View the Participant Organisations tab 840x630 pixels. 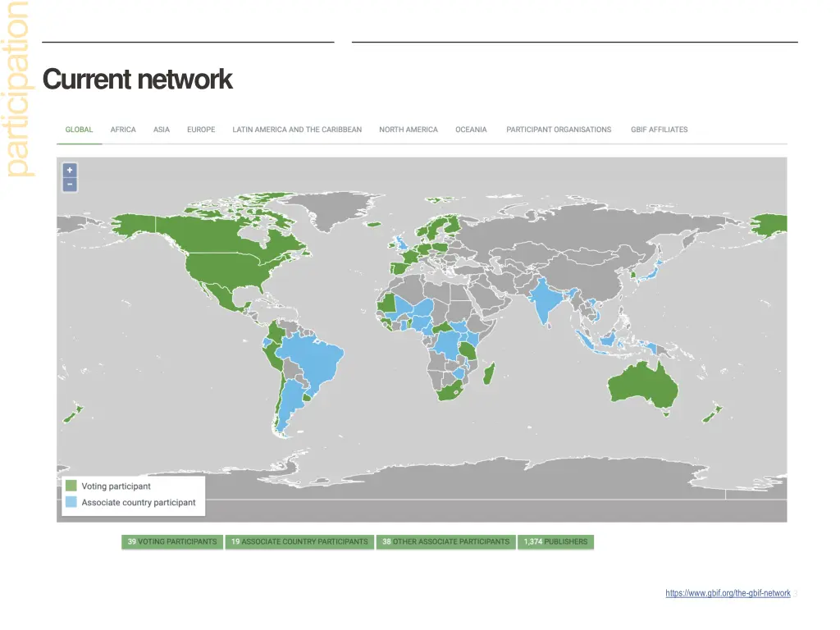click(x=559, y=130)
